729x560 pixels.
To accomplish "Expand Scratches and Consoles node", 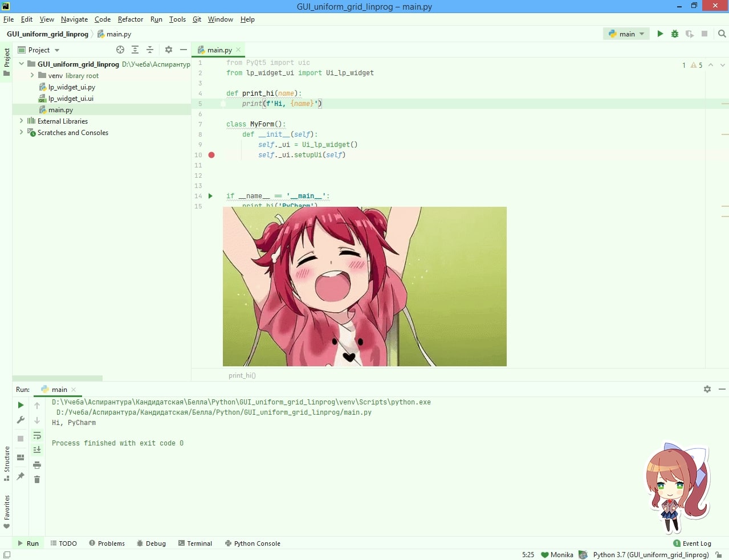I will click(x=22, y=132).
